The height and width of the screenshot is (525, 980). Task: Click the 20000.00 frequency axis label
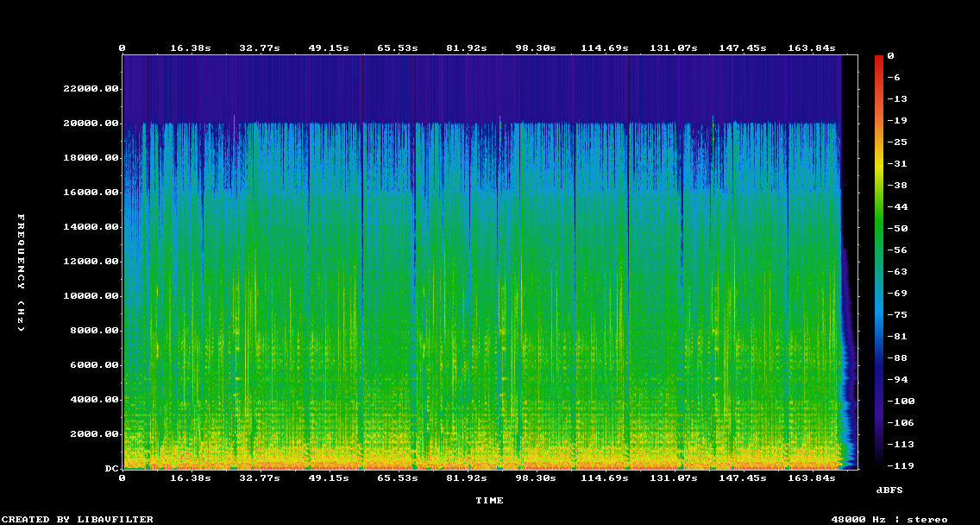(91, 123)
